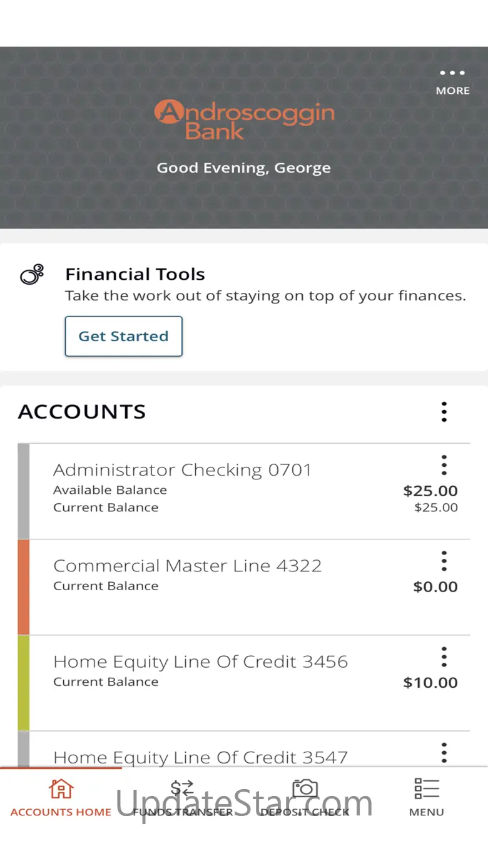Switch to the FUNDS TRANSFER tab

[183, 812]
